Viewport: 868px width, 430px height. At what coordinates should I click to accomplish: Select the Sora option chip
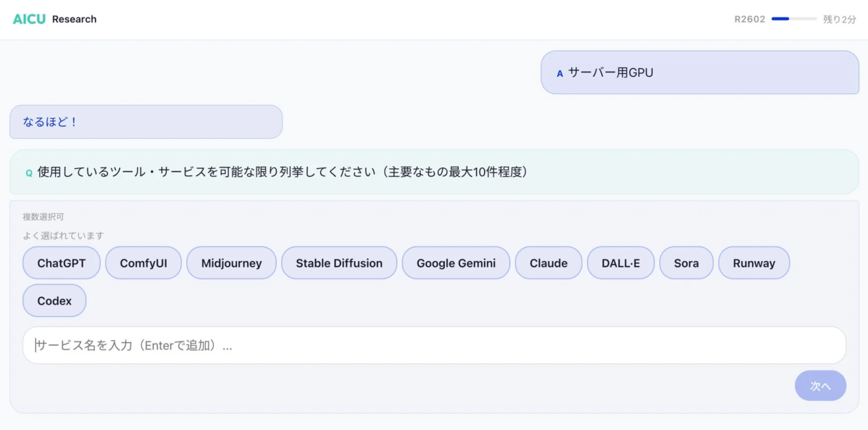coord(686,262)
